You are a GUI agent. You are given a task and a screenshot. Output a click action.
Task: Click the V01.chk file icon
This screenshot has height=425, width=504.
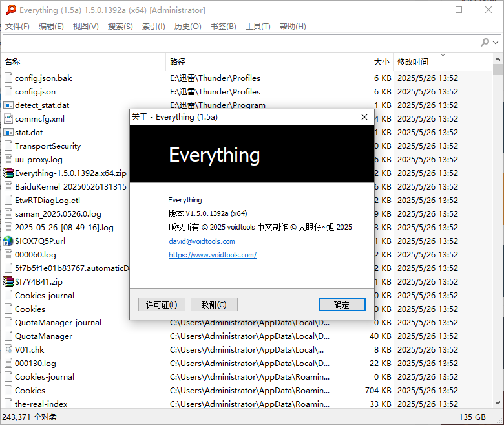(x=8, y=350)
